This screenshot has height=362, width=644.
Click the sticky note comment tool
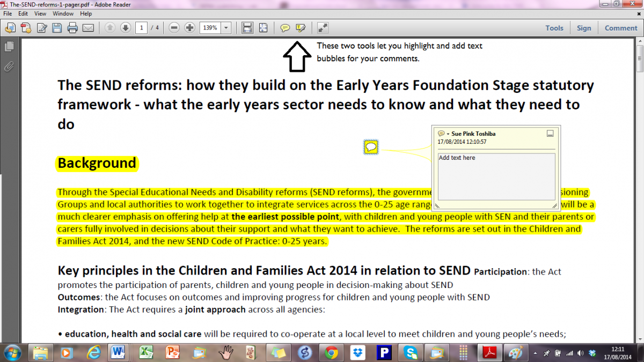(285, 28)
